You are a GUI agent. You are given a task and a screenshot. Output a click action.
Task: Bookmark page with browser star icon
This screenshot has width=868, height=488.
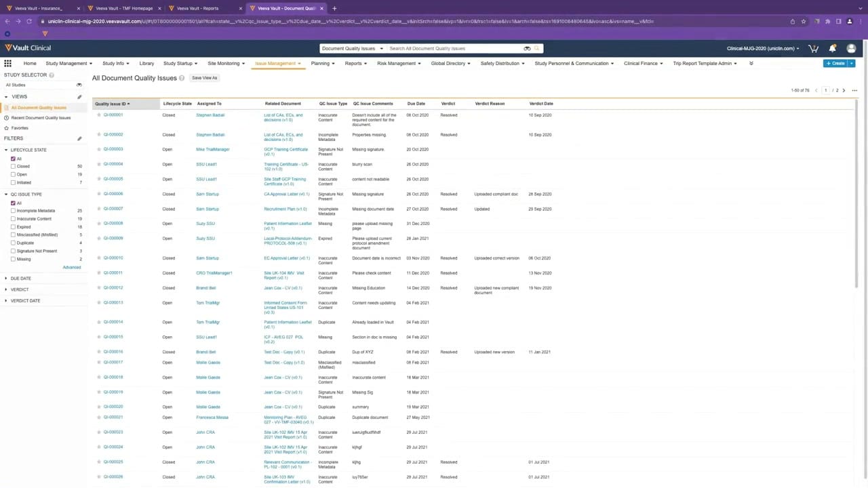click(804, 21)
